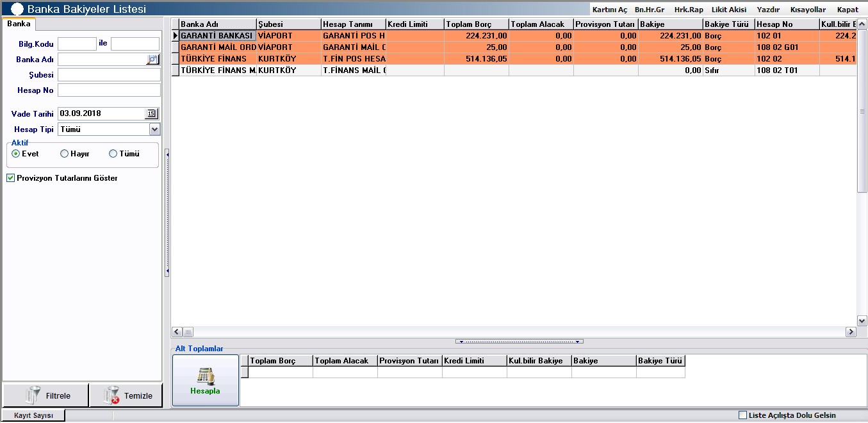Click the 108 02 G01 Hesap No cell
Viewport: 868px width, 423px height.
click(x=787, y=47)
